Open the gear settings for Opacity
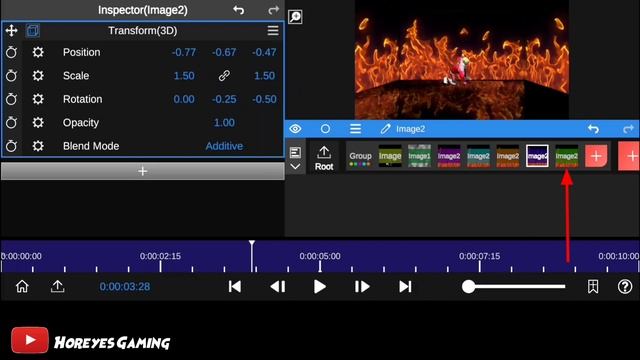 (38, 122)
